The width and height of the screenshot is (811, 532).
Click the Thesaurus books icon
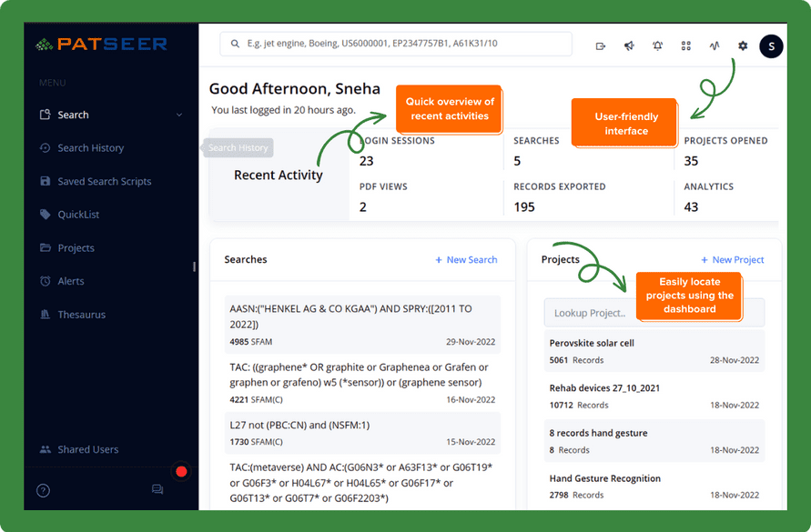click(46, 315)
